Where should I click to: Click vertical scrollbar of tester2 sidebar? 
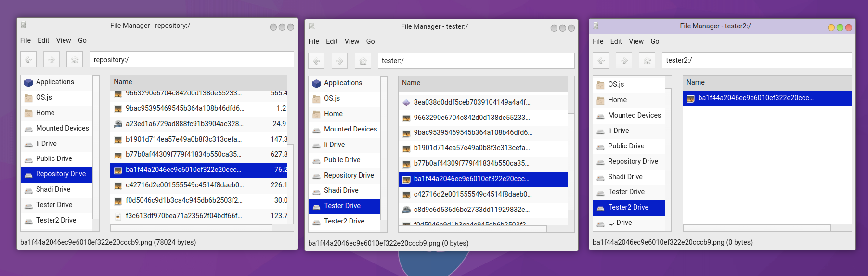pos(668,159)
